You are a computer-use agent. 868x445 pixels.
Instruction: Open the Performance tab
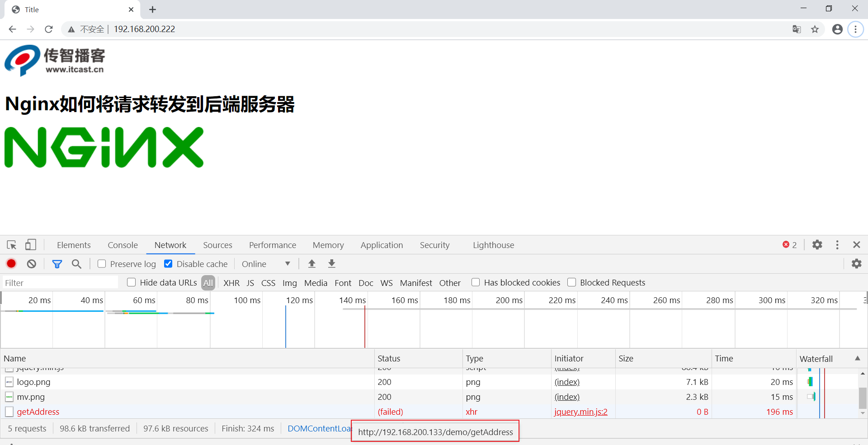(x=273, y=245)
